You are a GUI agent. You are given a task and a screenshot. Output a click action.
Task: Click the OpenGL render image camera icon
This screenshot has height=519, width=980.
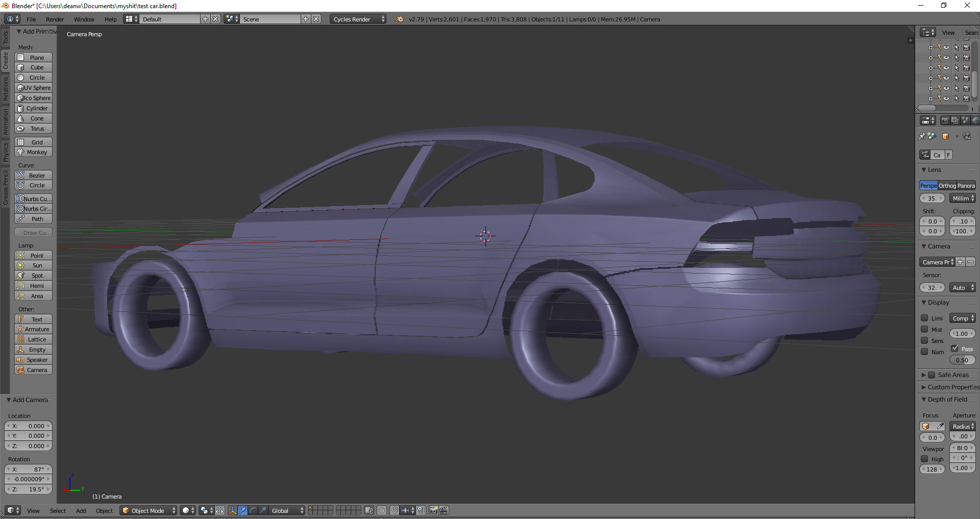(433, 510)
